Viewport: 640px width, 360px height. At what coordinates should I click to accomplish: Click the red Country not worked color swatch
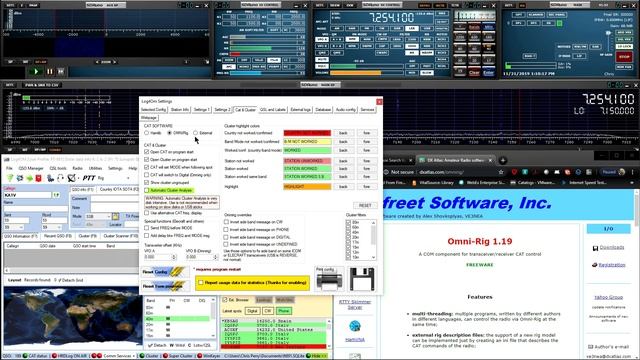pyautogui.click(x=307, y=133)
